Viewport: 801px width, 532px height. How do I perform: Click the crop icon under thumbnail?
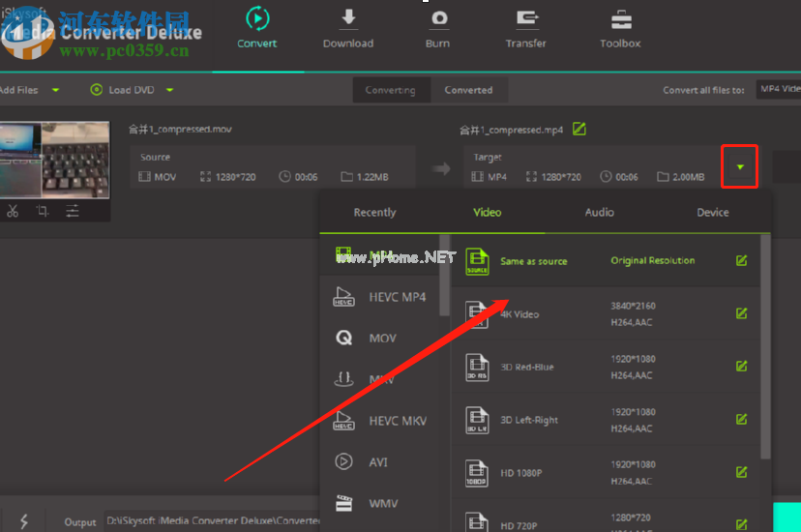43,211
